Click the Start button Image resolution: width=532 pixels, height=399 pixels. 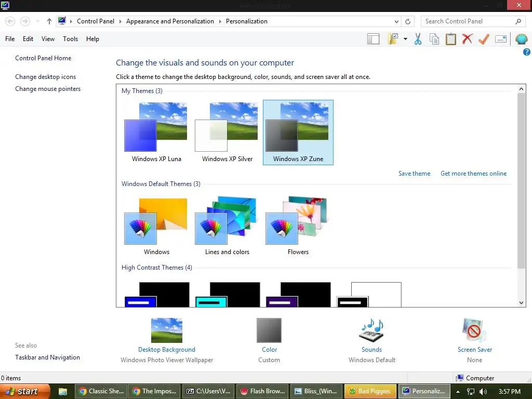25,391
